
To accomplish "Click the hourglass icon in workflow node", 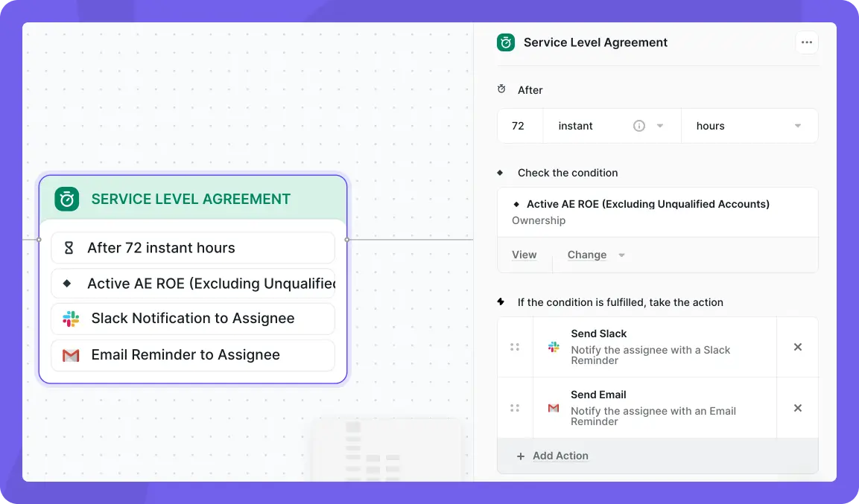I will click(69, 248).
